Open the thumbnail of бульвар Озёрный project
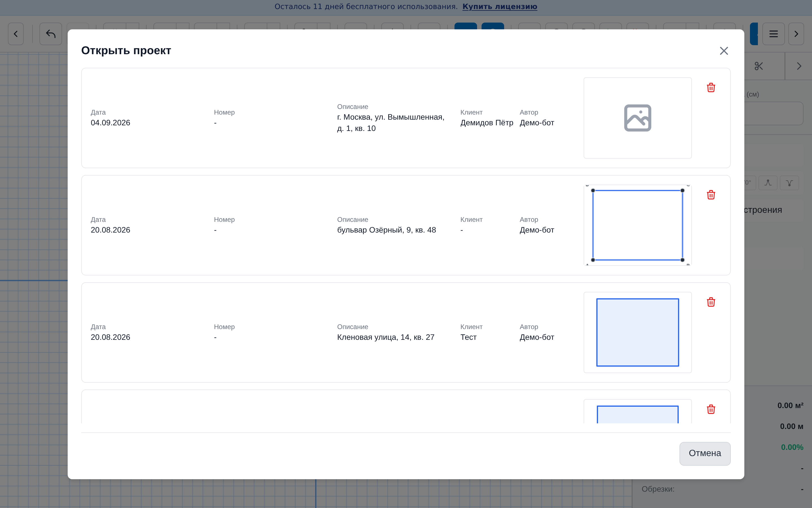The image size is (812, 508). pyautogui.click(x=637, y=225)
